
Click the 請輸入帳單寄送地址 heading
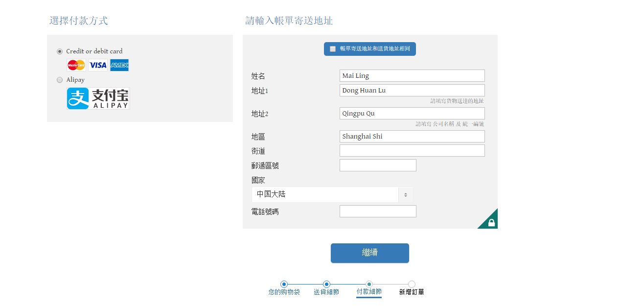289,21
